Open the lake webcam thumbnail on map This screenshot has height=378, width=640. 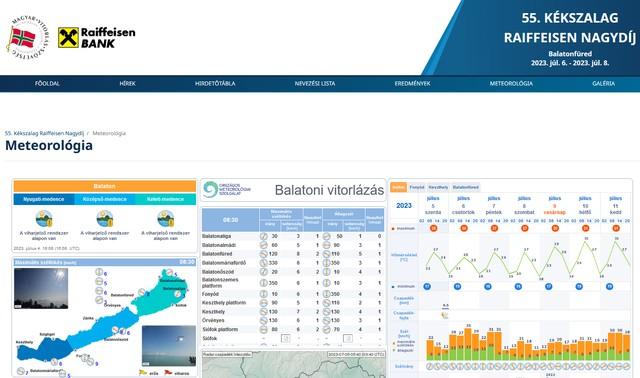169,346
